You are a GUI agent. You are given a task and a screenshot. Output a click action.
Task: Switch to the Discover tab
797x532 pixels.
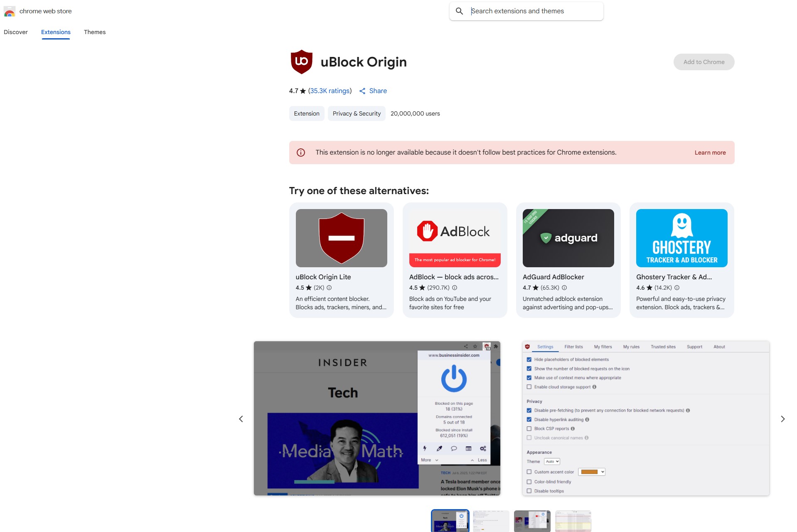coord(16,32)
